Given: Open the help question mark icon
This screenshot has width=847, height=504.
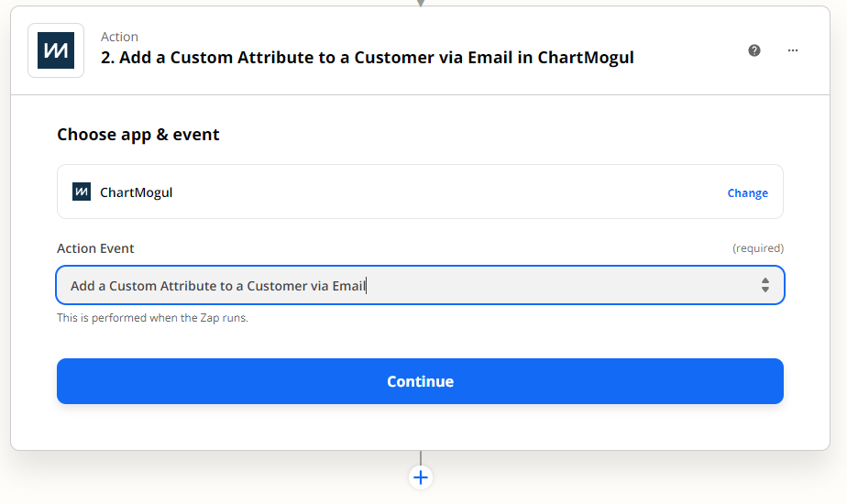Looking at the screenshot, I should [754, 50].
